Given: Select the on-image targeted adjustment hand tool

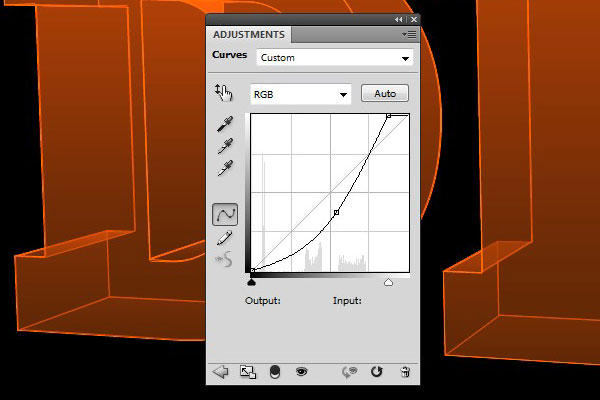Looking at the screenshot, I should [x=223, y=94].
